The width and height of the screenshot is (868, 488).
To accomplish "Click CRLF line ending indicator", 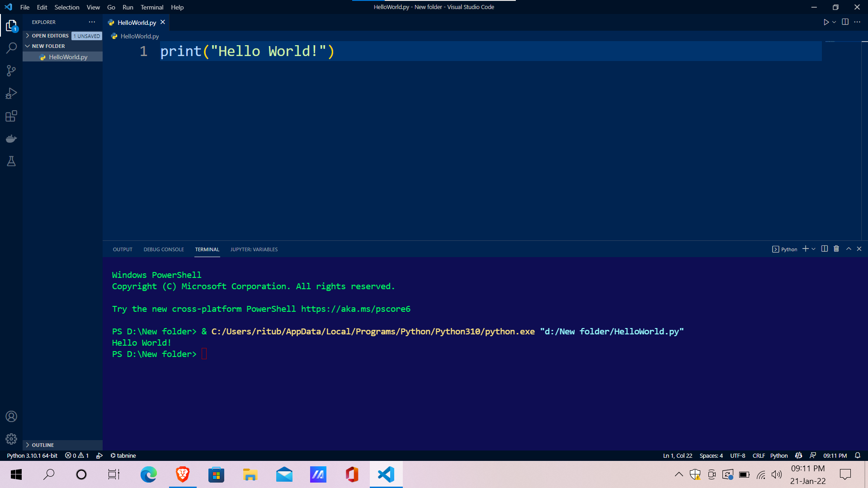I will (758, 455).
